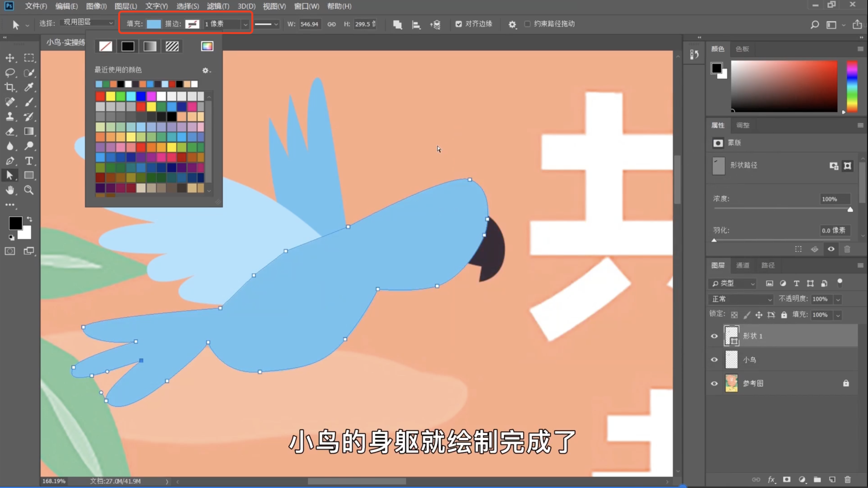Viewport: 868px width, 488px height.
Task: Click the fill color swatch in options bar
Action: click(x=154, y=24)
